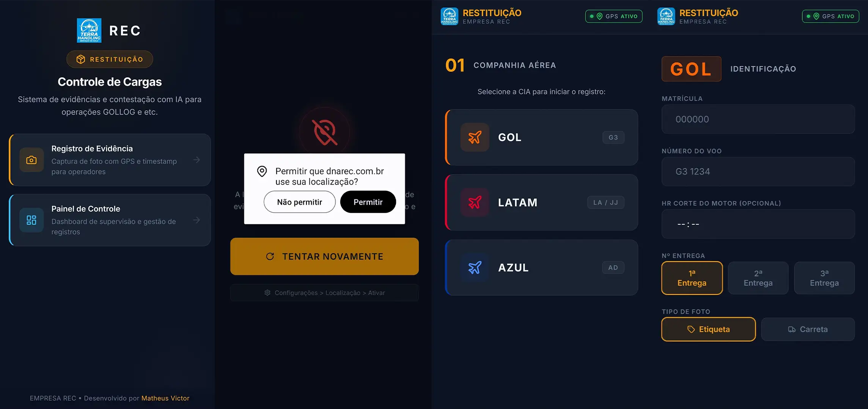Click the crossed-out location pin icon
This screenshot has width=868, height=409.
click(324, 132)
